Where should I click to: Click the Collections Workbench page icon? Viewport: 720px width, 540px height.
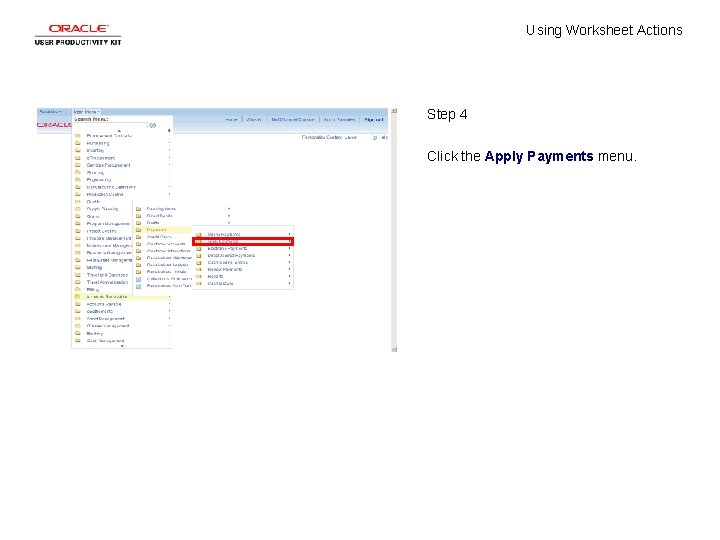[x=138, y=279]
